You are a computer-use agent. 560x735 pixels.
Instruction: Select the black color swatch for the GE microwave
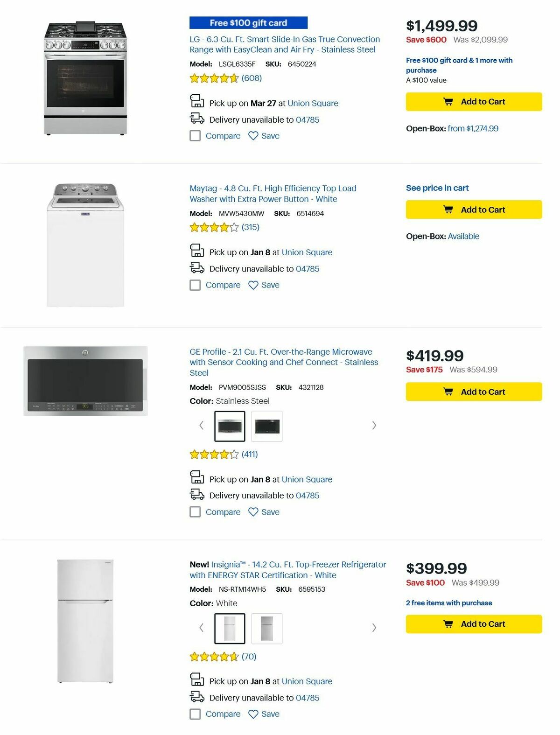tap(266, 425)
